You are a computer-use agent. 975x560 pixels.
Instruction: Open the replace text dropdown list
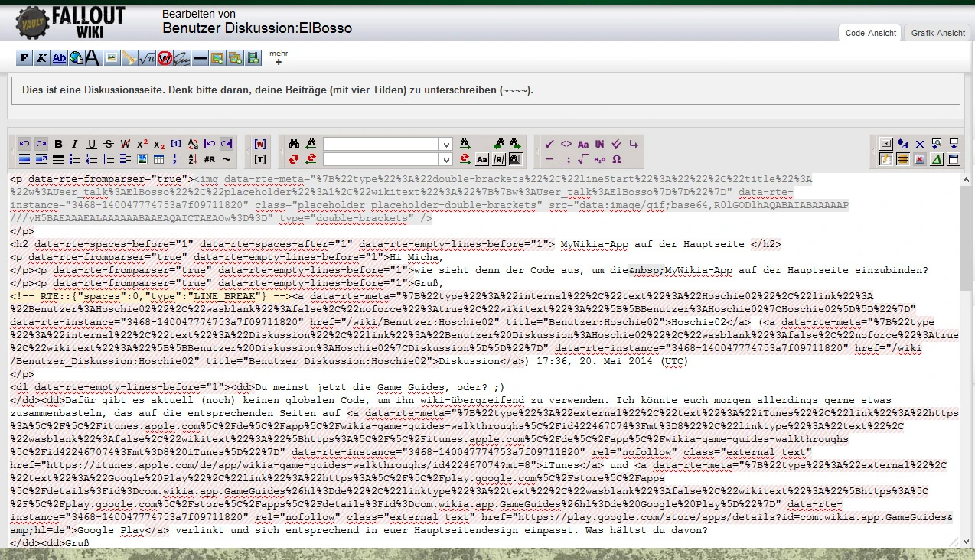pos(446,159)
